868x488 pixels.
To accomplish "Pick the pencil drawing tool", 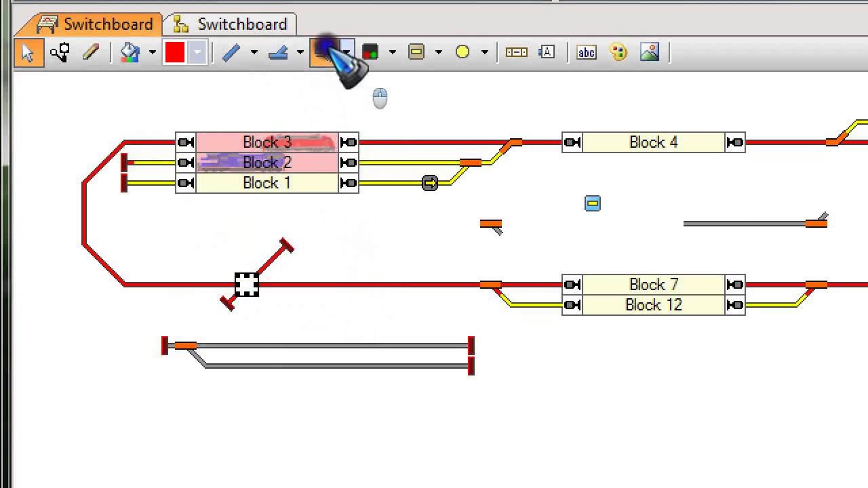I will [91, 52].
